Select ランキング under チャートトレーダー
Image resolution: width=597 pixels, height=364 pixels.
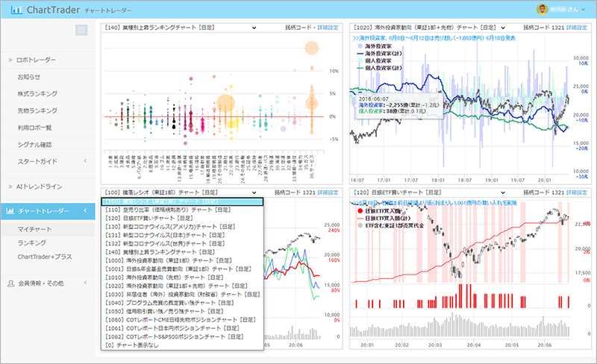[31, 243]
